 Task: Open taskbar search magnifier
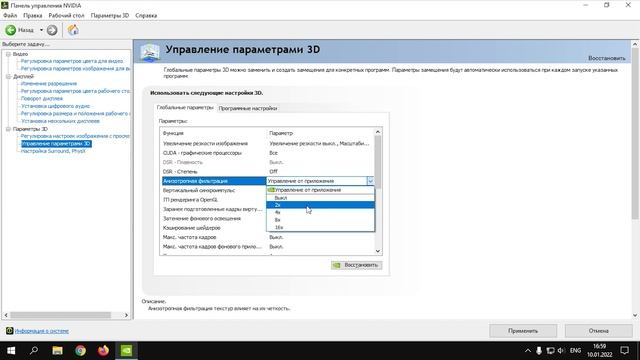[34, 350]
